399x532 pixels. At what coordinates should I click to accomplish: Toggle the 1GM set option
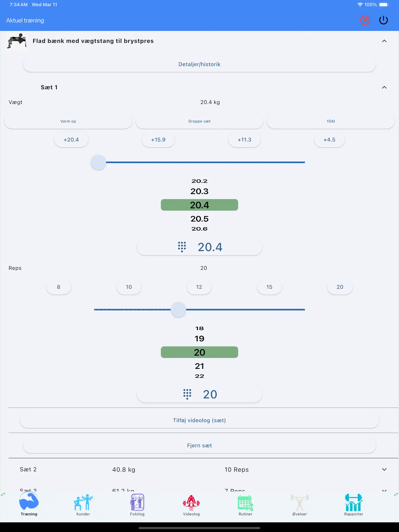tap(331, 121)
